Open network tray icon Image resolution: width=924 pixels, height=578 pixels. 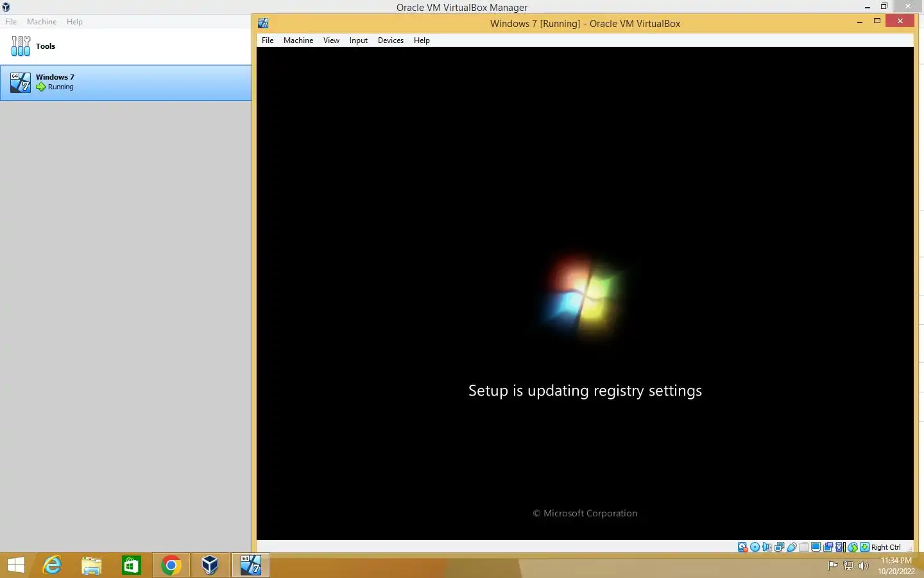point(848,566)
